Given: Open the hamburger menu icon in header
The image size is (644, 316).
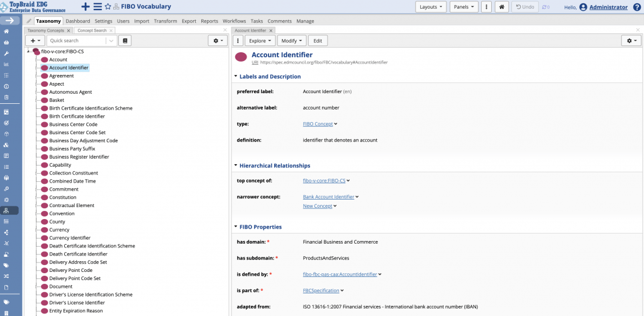Looking at the screenshot, I should point(97,6).
